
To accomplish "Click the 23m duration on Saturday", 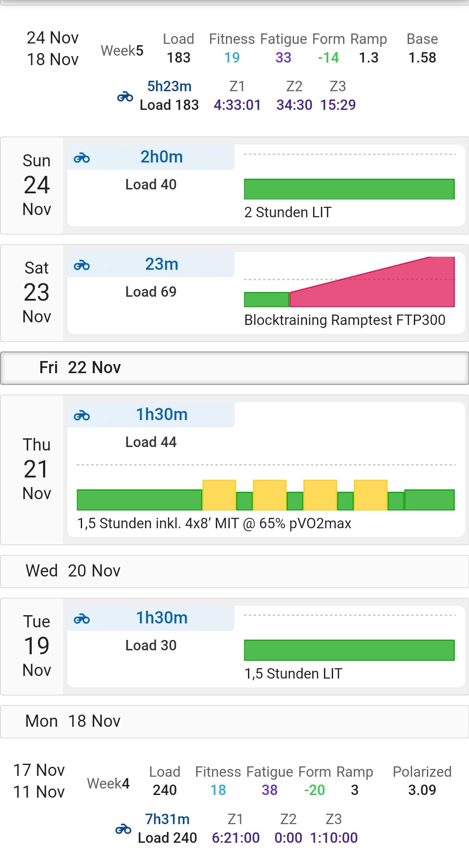I will 162,264.
